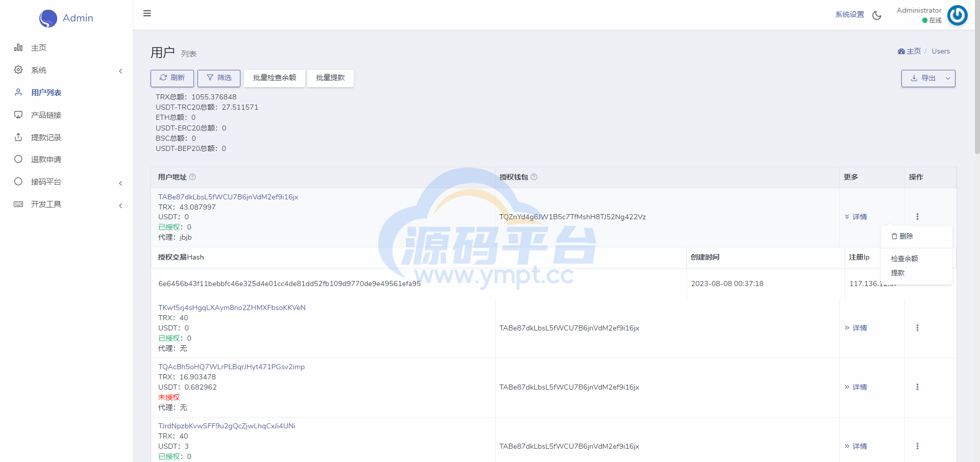Click 批量提款 button
980x462 pixels.
(x=330, y=78)
